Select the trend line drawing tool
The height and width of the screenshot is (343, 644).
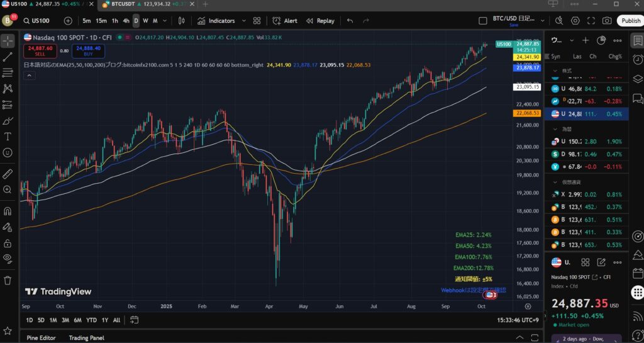click(x=8, y=57)
